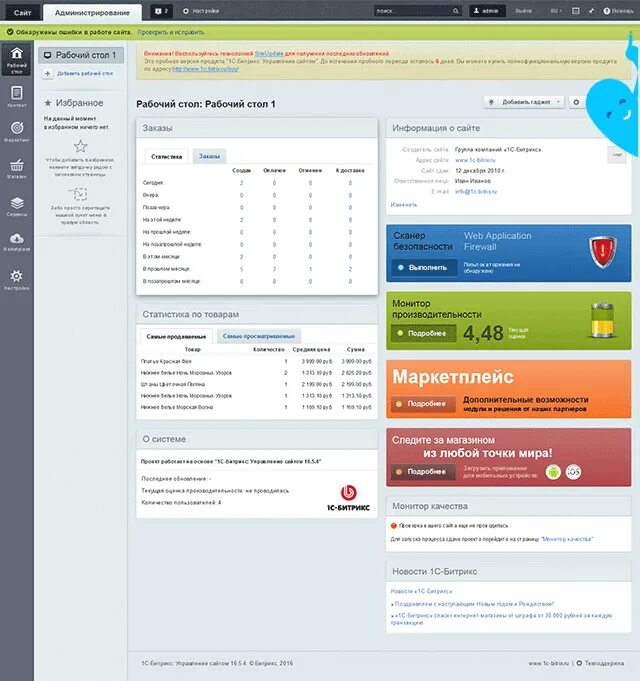The height and width of the screenshot is (681, 640).
Task: Switch to the Администрирование tab
Action: click(x=92, y=13)
